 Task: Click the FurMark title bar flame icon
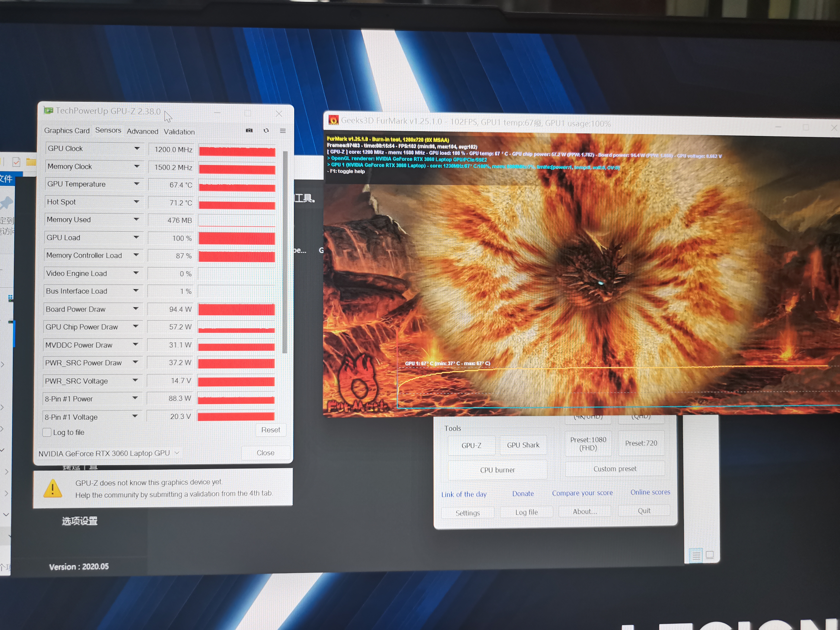click(x=333, y=120)
